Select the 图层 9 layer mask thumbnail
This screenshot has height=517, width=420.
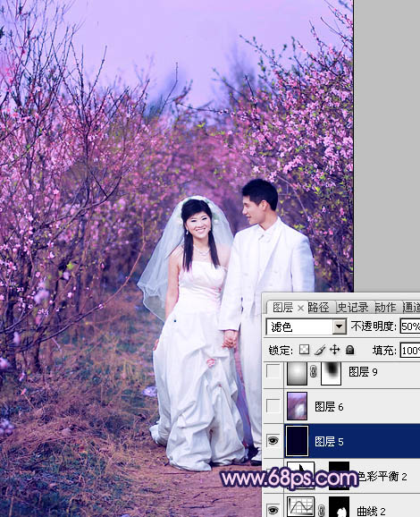pos(331,373)
